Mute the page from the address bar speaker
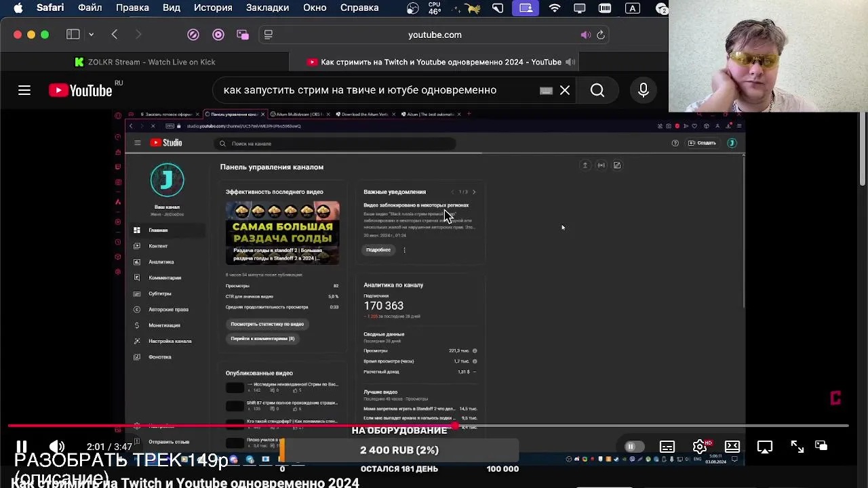 pyautogui.click(x=585, y=35)
